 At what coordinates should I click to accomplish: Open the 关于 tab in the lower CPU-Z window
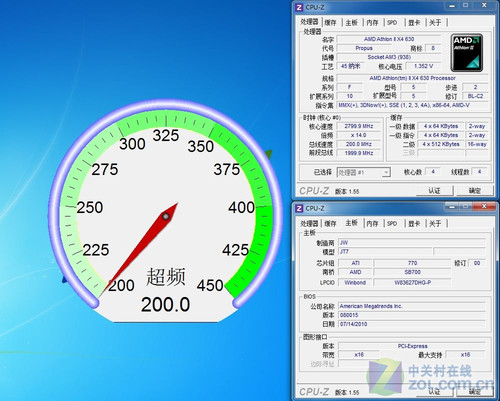pyautogui.click(x=435, y=224)
